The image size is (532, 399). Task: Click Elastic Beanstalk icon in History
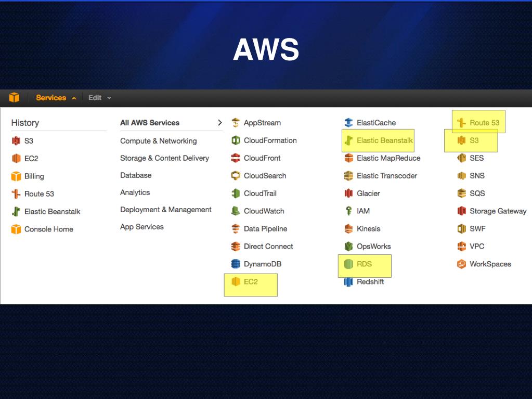click(x=16, y=211)
